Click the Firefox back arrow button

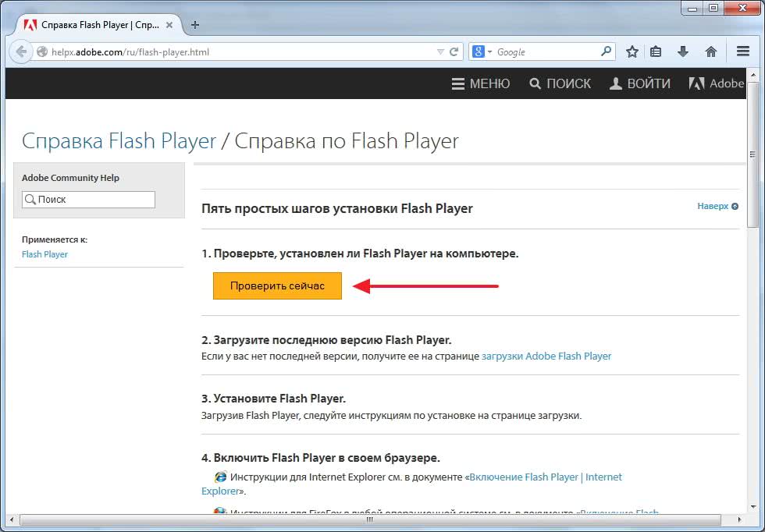[x=20, y=51]
